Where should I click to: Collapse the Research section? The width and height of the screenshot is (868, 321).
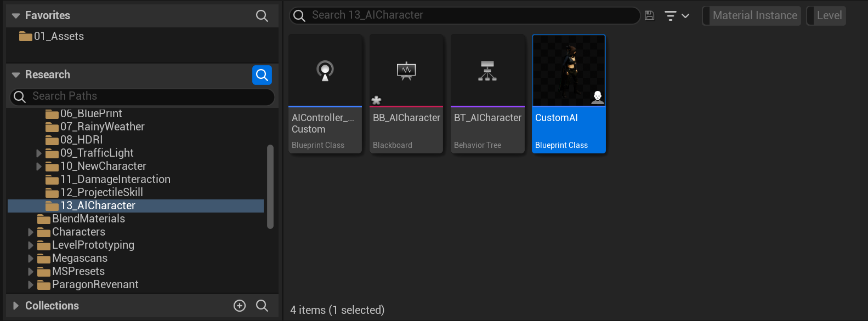pos(16,75)
